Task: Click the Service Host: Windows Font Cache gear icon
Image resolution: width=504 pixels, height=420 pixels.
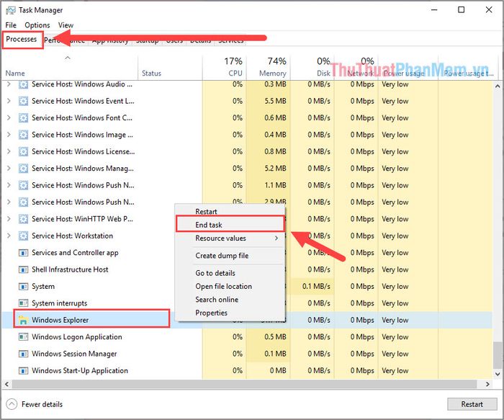Action: [23, 118]
